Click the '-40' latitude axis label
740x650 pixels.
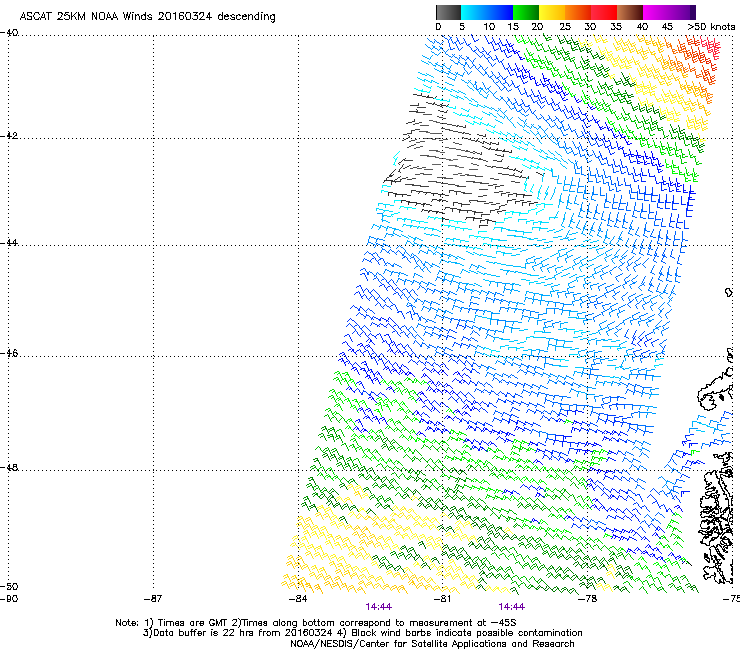[9, 33]
